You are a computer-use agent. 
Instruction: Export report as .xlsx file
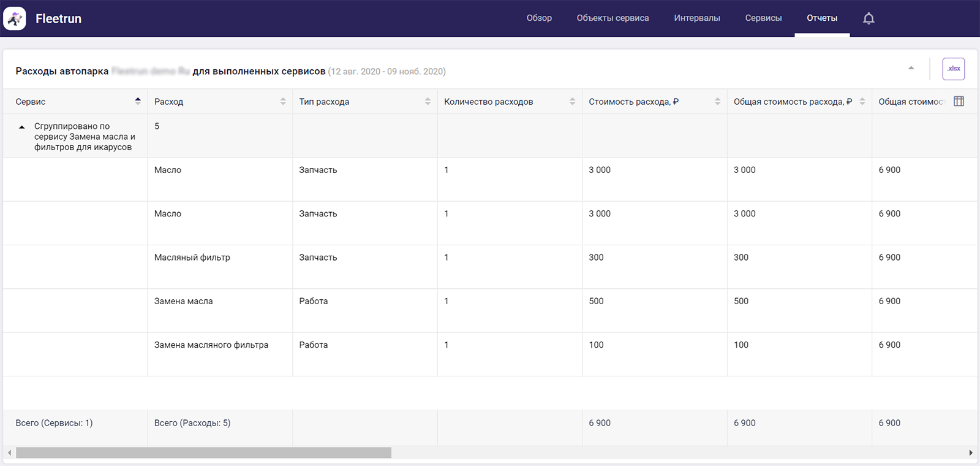953,69
